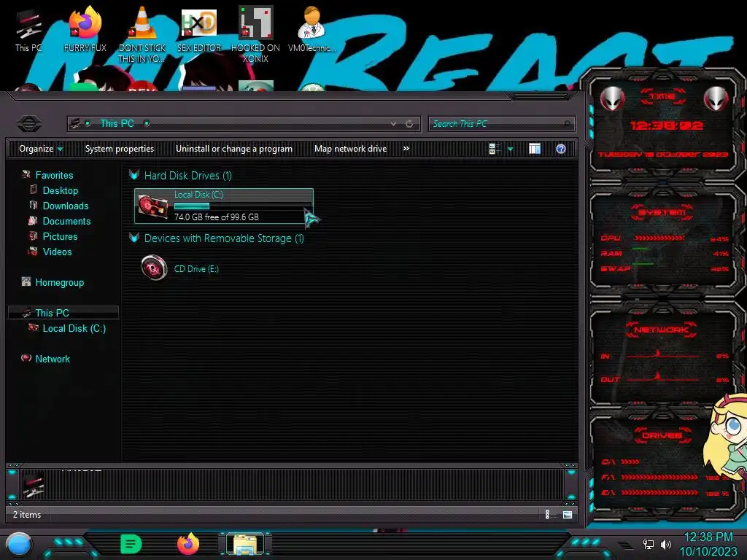Click the Star Butterfly desktop character
This screenshot has width=747, height=560.
(726, 436)
